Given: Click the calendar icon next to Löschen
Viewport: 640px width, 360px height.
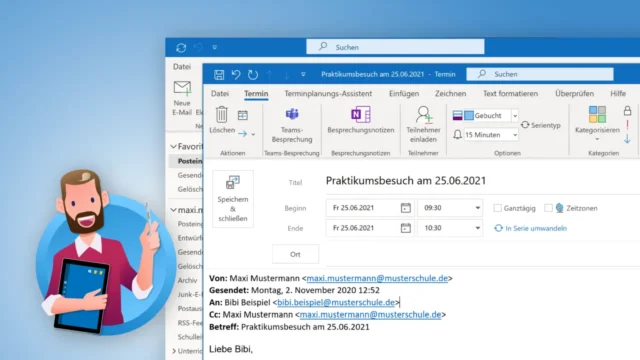Looking at the screenshot, I should tap(242, 116).
